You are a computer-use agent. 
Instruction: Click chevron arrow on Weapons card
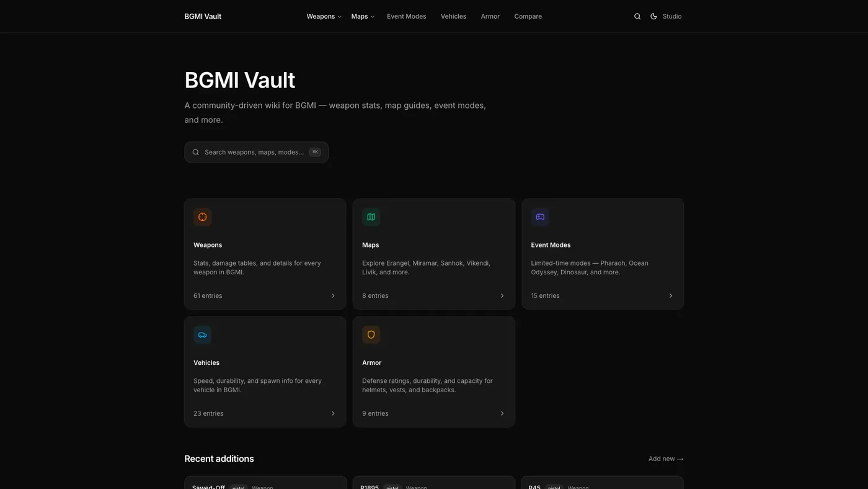pyautogui.click(x=333, y=296)
